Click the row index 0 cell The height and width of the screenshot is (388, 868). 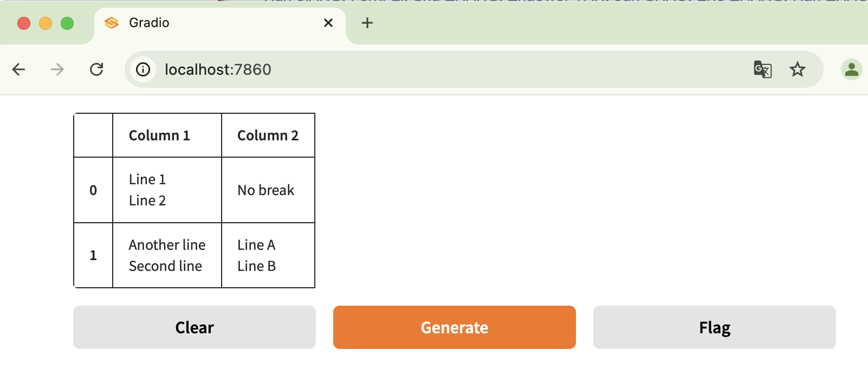[93, 190]
